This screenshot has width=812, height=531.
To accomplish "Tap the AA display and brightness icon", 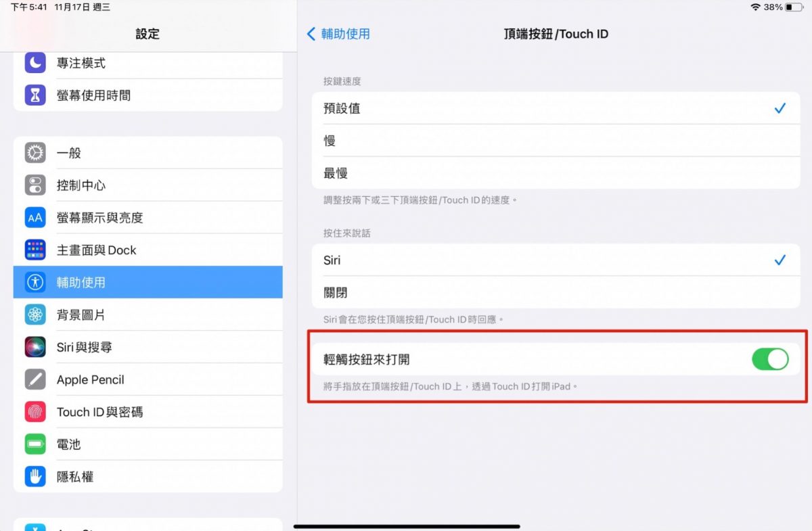I will point(35,218).
